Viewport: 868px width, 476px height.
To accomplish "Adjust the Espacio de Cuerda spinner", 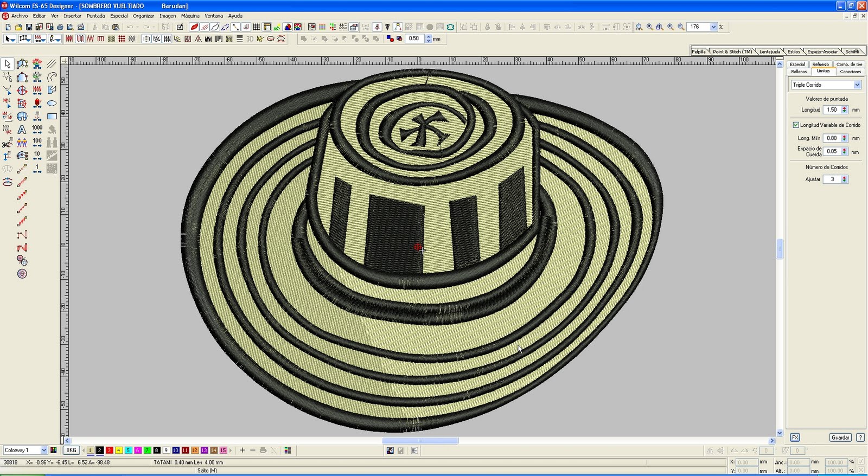I will coord(844,151).
